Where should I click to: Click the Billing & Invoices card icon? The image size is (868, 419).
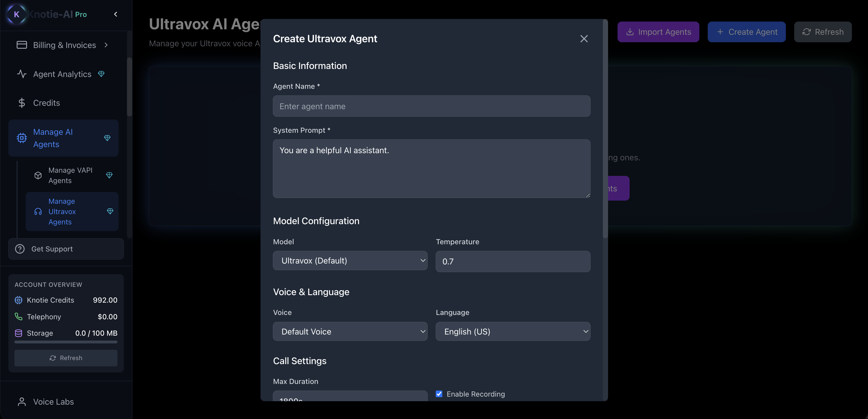pos(22,45)
